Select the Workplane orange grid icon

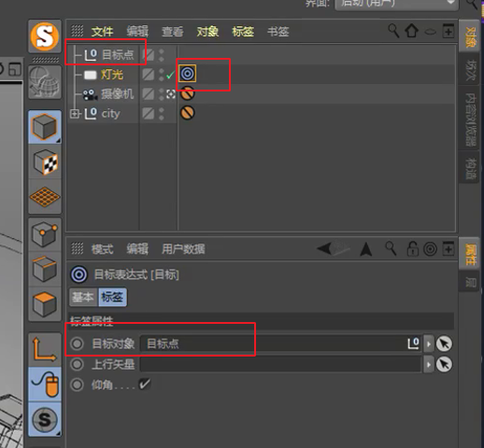pyautogui.click(x=45, y=197)
